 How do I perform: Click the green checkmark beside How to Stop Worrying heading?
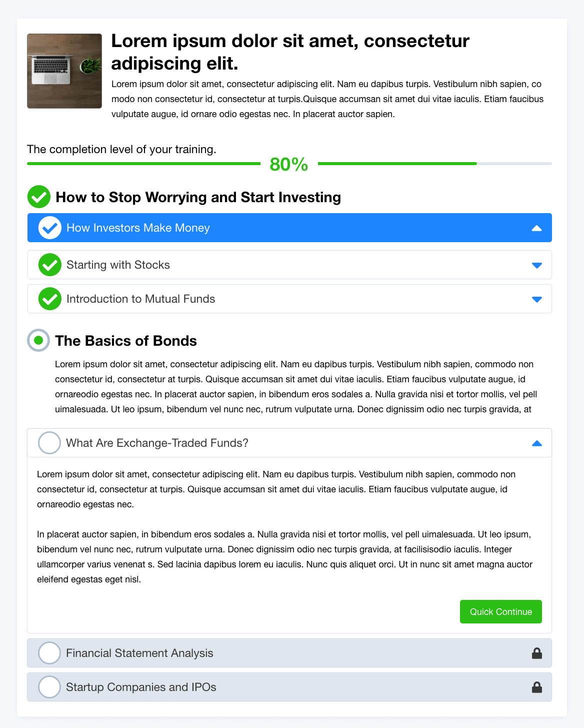38,197
